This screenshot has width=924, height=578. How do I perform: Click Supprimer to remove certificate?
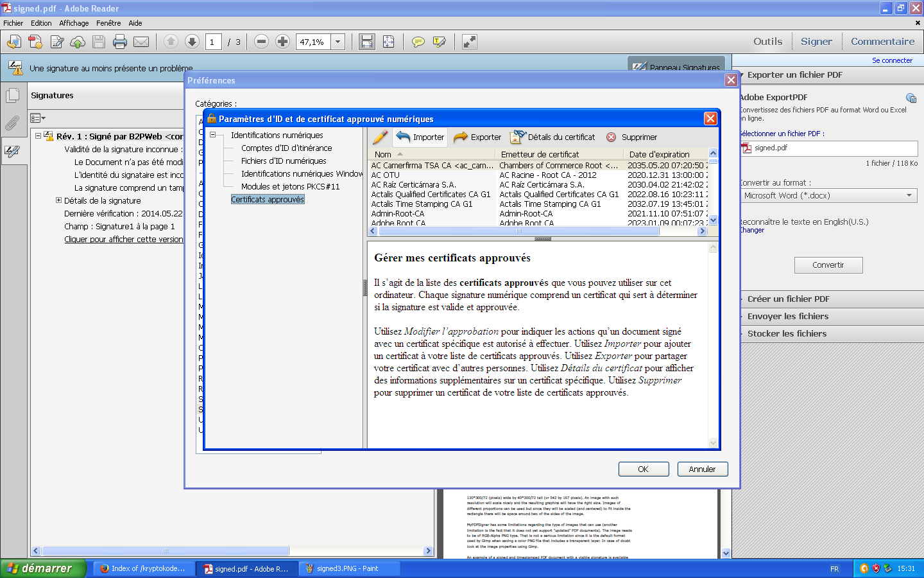tap(631, 137)
